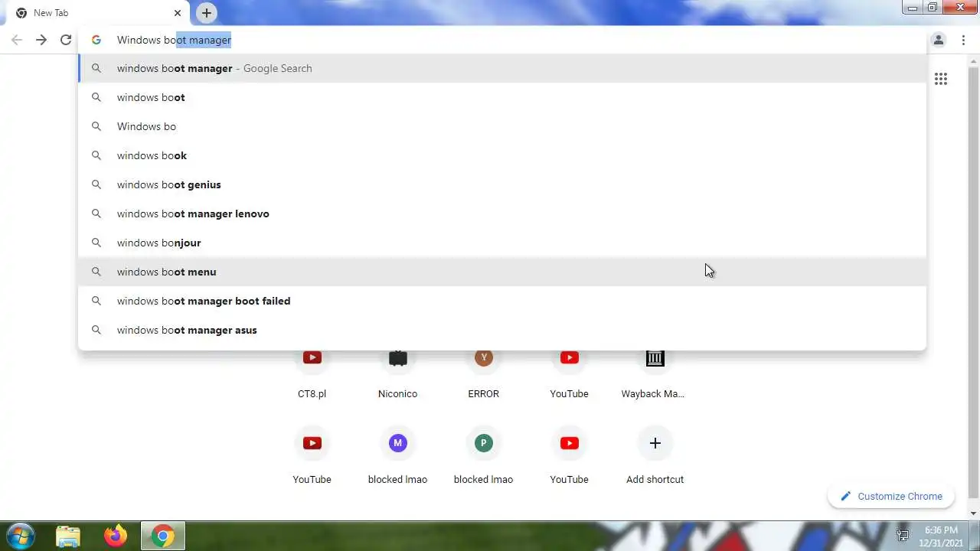Open the YouTube shortcut beside Add shortcut
980x551 pixels.
[x=569, y=455]
